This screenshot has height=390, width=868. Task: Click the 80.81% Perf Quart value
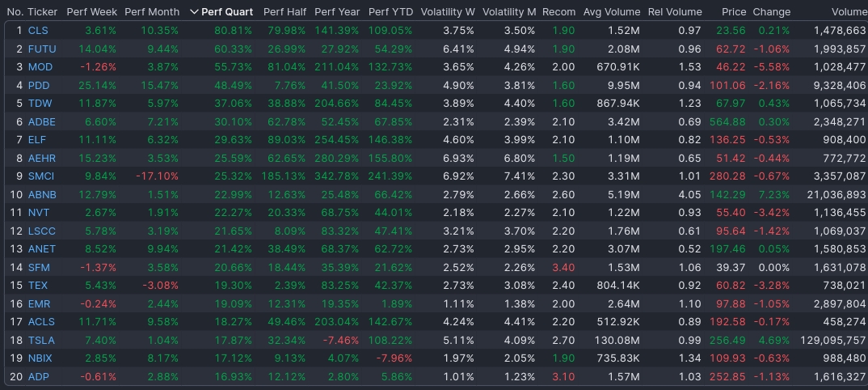233,31
